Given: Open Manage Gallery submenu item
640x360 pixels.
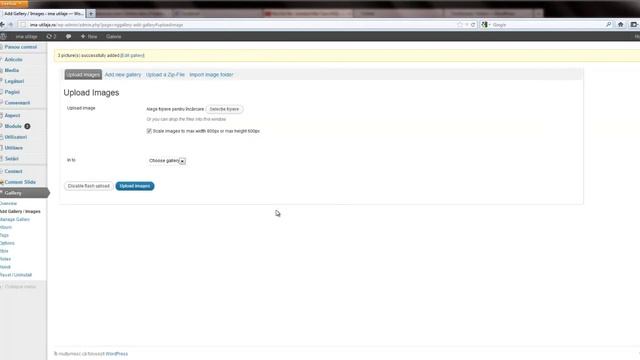Looking at the screenshot, I should click(15, 219).
